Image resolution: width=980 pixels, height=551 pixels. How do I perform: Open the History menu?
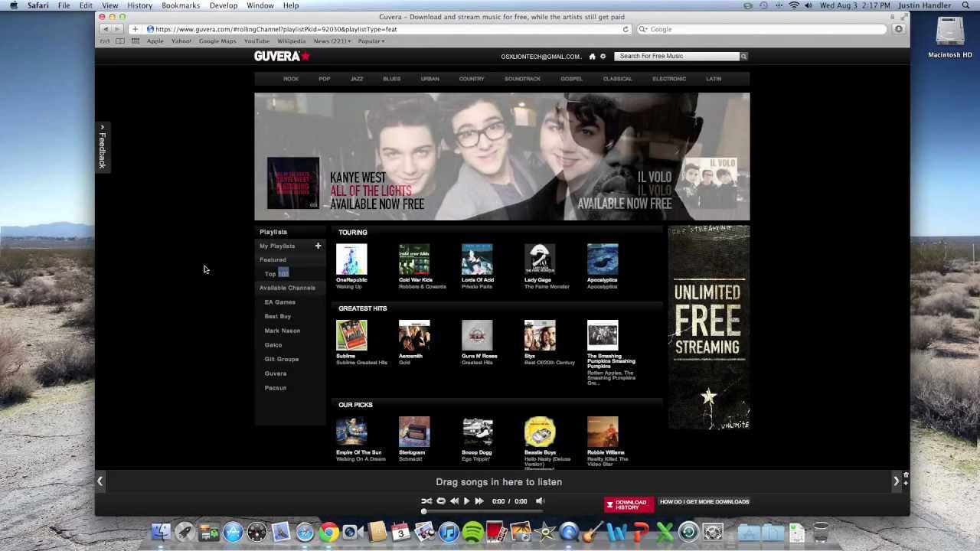tap(139, 5)
